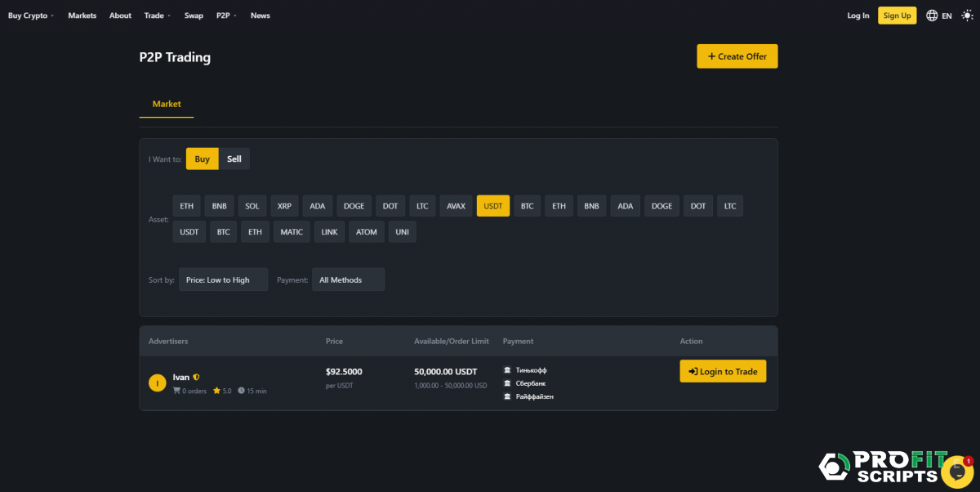
Task: Select the Buy option
Action: point(202,159)
